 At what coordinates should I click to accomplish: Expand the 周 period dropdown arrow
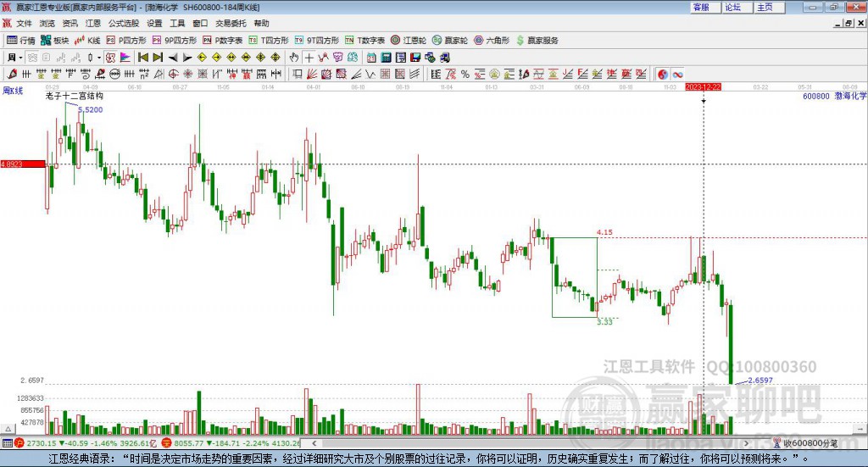20,58
